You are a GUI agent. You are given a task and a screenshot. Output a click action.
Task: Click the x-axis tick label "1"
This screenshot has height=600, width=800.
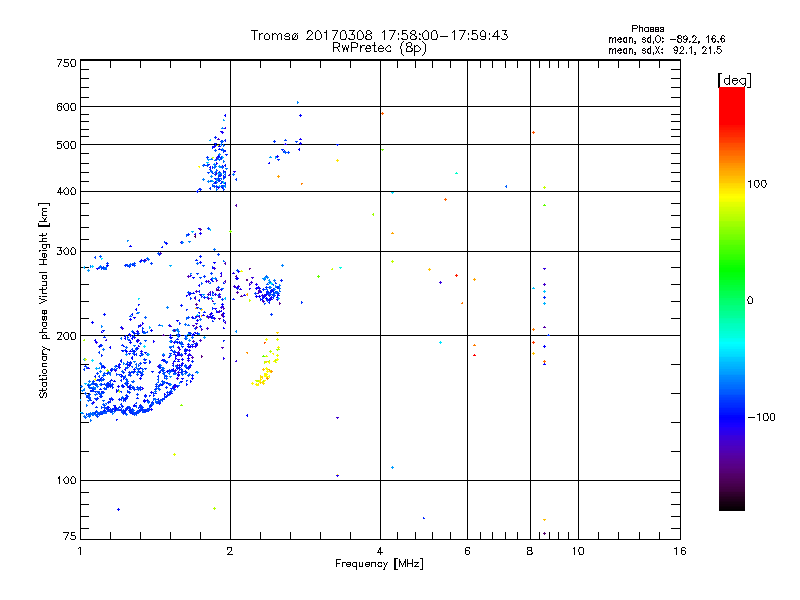80,551
